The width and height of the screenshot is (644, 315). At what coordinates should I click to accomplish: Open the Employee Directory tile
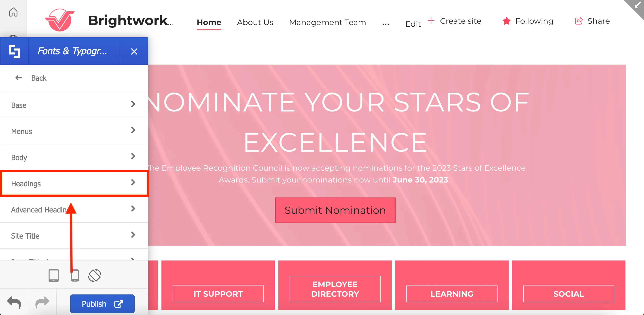[x=335, y=289]
